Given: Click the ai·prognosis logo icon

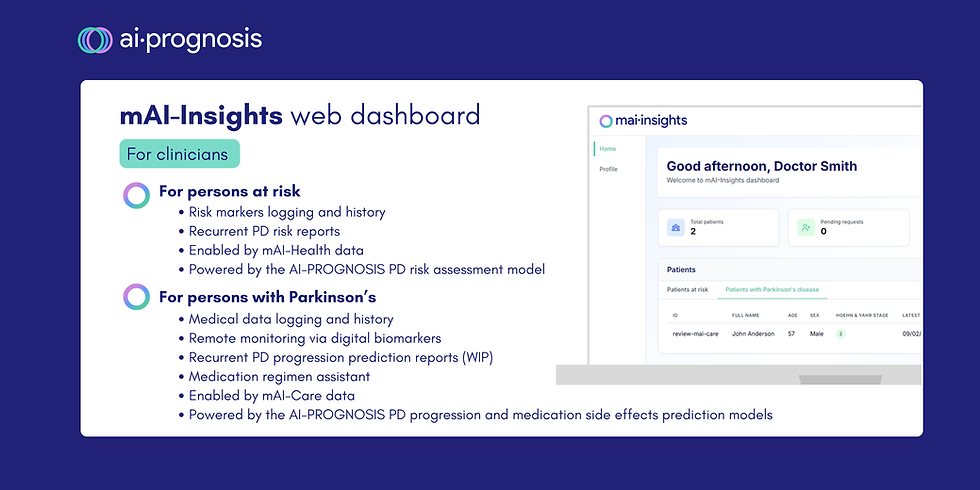Looking at the screenshot, I should click(x=95, y=40).
